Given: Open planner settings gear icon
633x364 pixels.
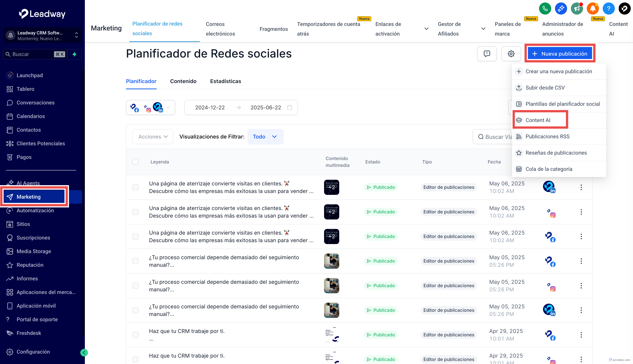Looking at the screenshot, I should point(511,54).
